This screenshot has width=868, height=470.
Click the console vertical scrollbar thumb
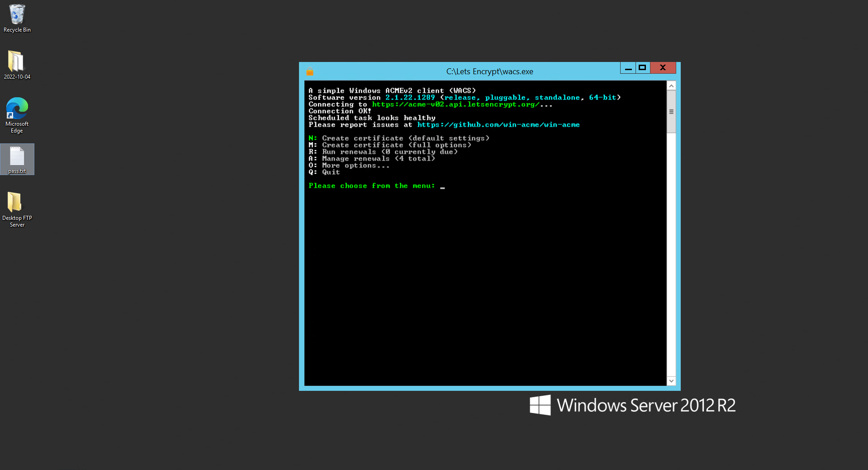[x=671, y=112]
